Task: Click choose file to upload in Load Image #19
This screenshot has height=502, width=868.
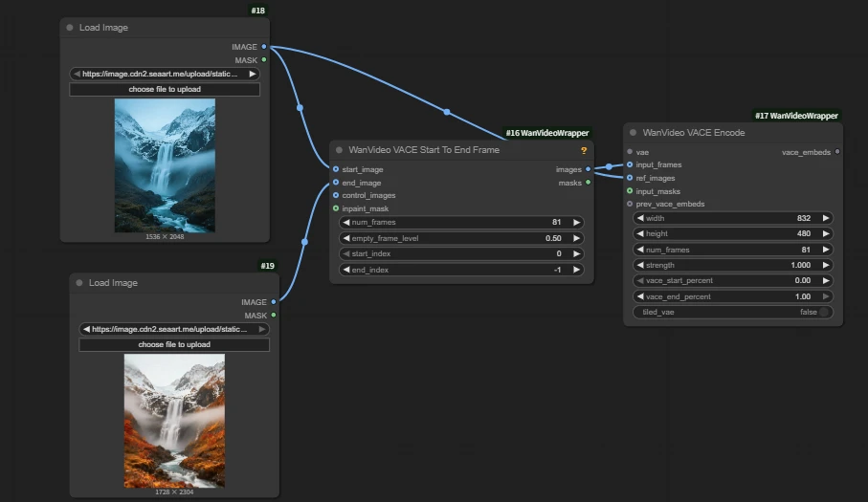Action: coord(174,345)
